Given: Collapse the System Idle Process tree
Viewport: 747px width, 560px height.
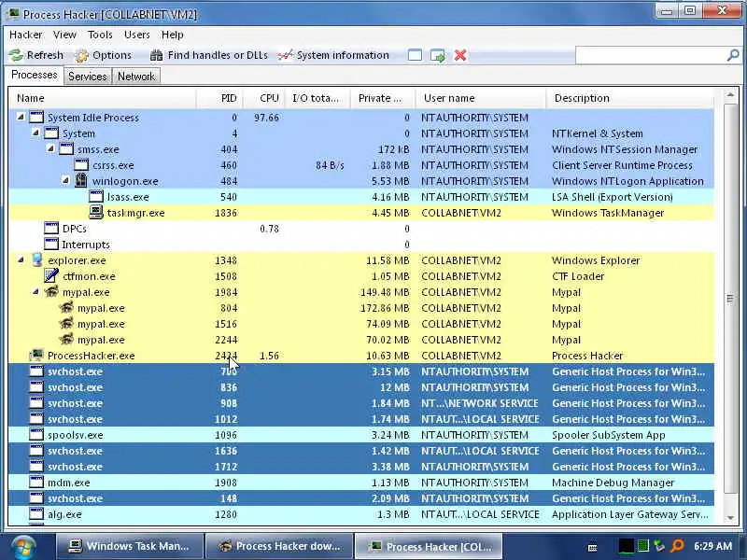Looking at the screenshot, I should (21, 117).
